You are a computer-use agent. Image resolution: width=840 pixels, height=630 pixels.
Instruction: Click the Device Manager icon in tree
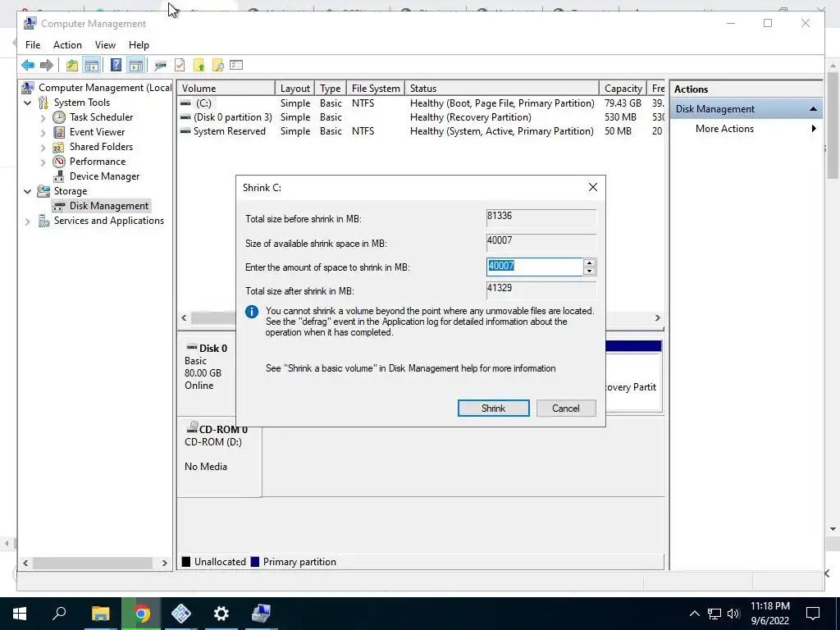click(59, 176)
